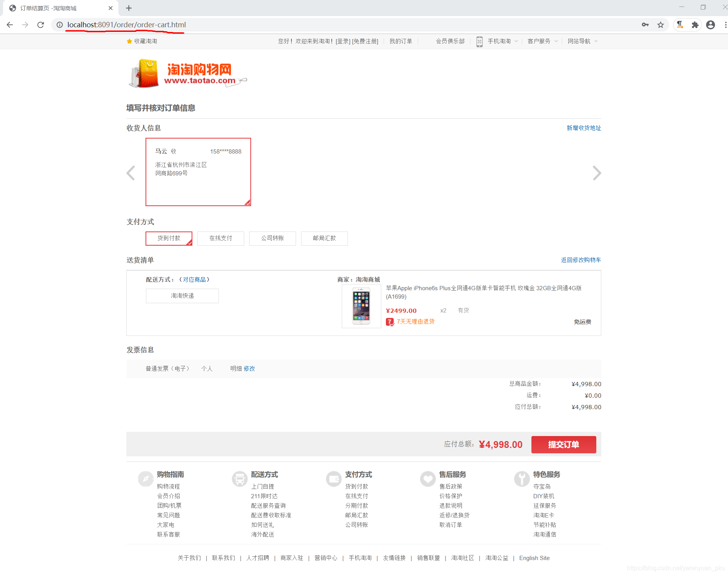Open 淘淘E卡 footer link
This screenshot has height=575, width=728.
(544, 515)
